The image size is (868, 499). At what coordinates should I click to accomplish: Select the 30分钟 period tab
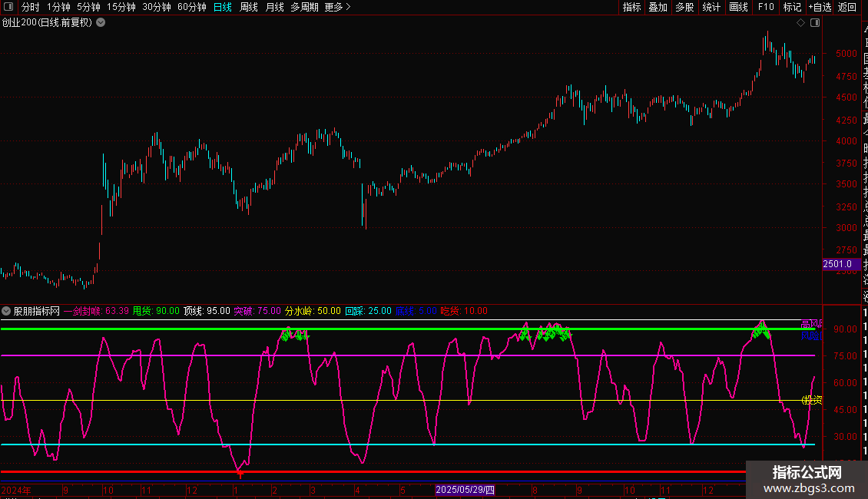(157, 7)
